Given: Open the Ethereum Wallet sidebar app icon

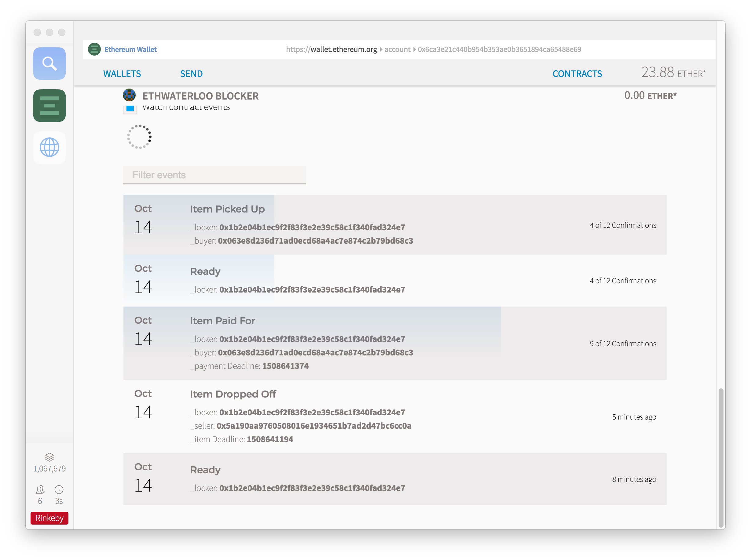Looking at the screenshot, I should click(x=49, y=105).
